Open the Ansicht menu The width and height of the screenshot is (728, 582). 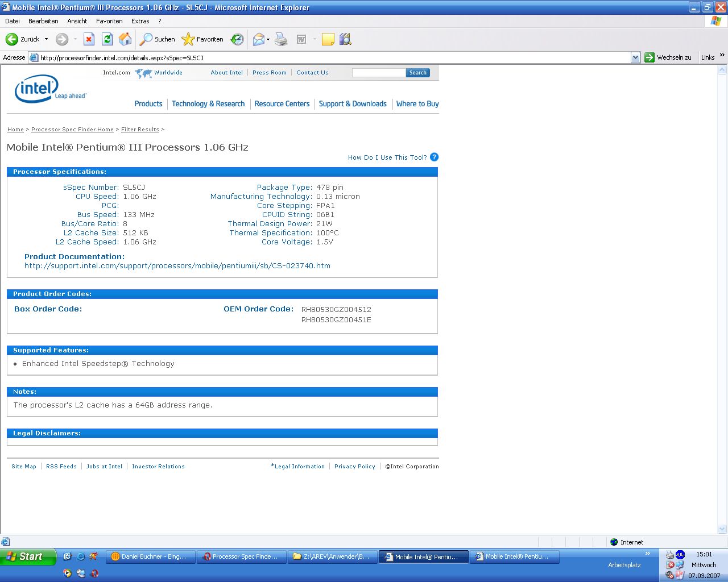click(x=77, y=21)
